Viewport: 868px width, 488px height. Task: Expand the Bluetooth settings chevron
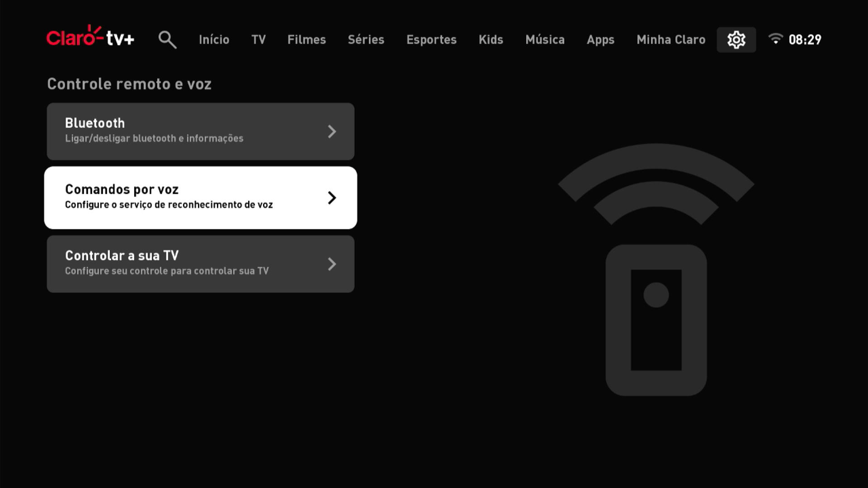(333, 131)
